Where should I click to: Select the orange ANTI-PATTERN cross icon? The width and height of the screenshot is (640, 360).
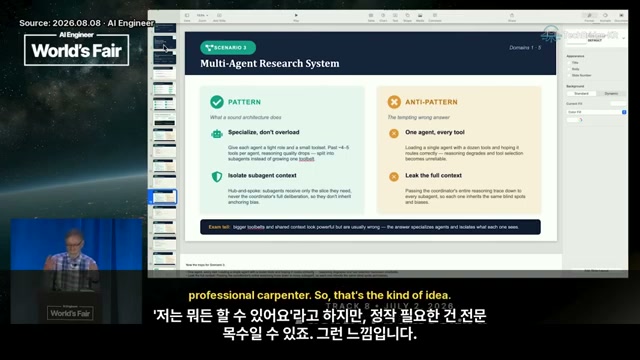click(394, 102)
